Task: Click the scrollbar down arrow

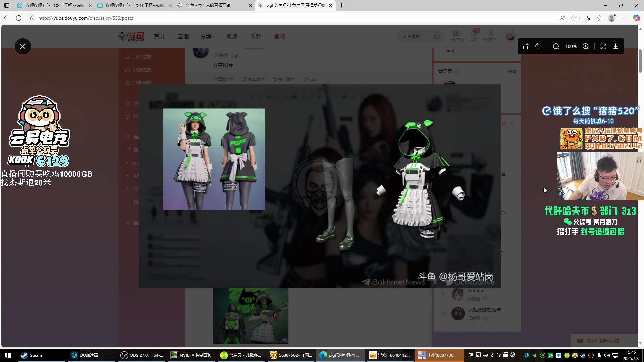Action: (640, 343)
